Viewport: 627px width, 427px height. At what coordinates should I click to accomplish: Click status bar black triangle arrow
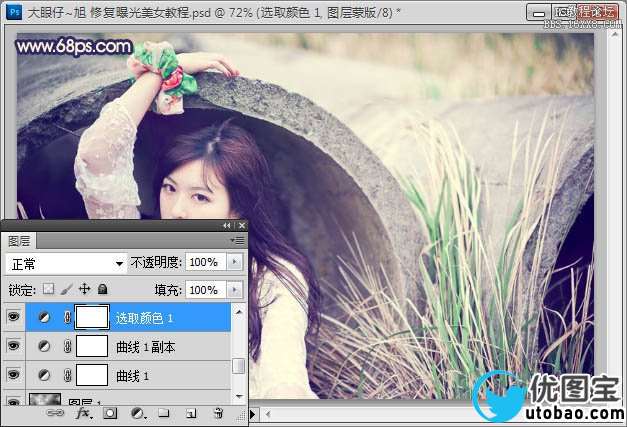(253, 415)
